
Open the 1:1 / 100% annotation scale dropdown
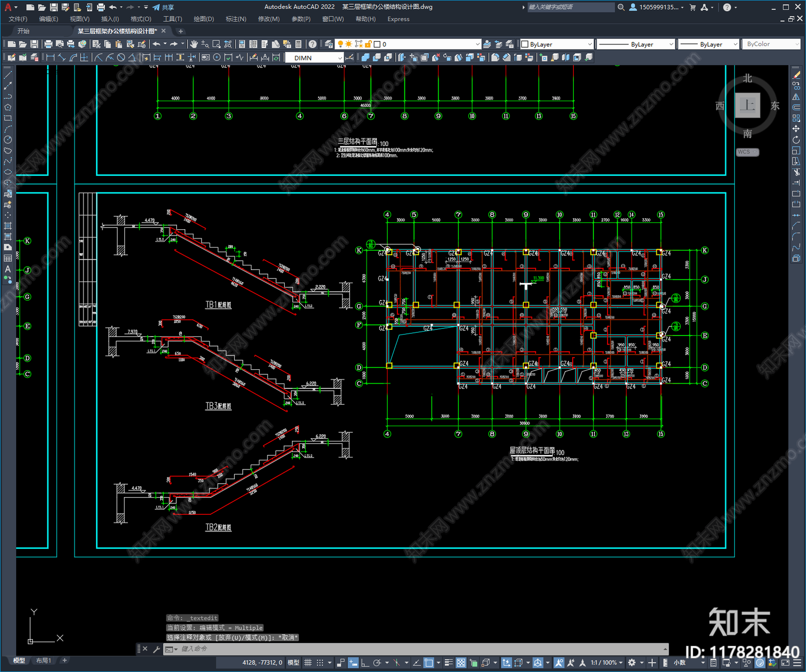tap(607, 662)
